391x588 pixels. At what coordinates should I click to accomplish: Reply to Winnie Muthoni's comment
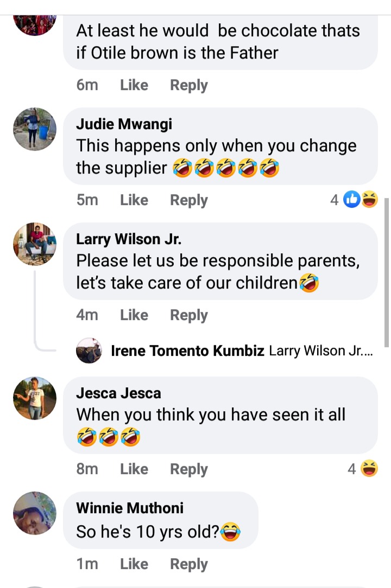click(x=189, y=564)
